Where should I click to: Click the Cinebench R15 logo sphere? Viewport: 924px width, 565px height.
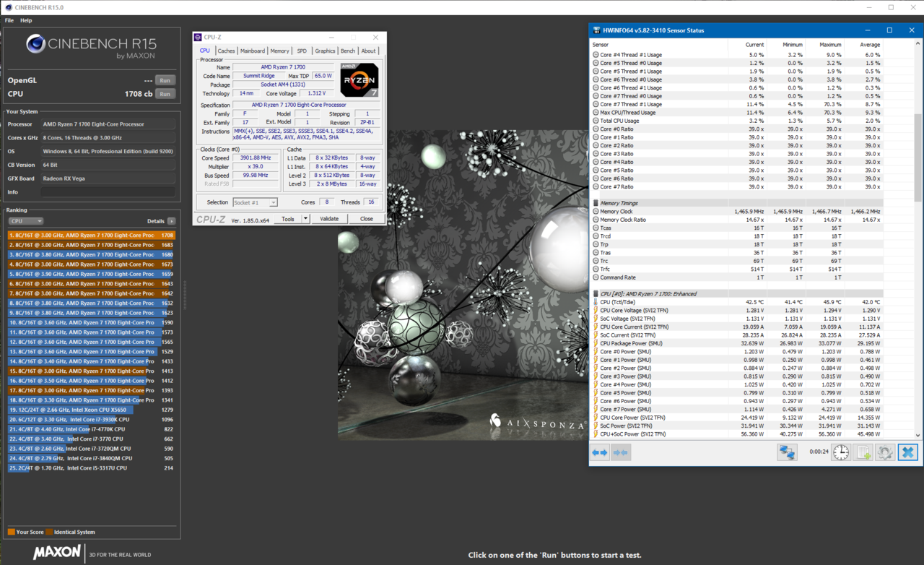pyautogui.click(x=36, y=45)
